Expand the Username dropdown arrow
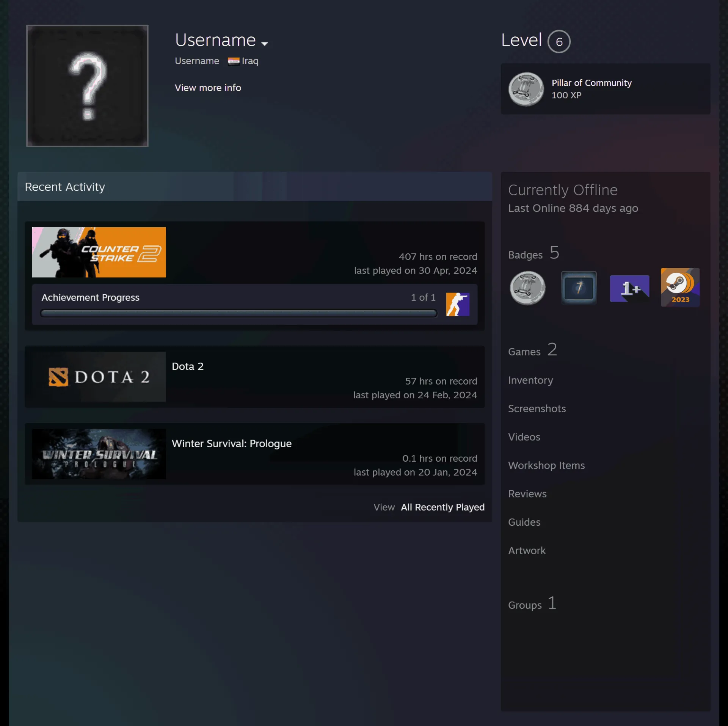 point(265,44)
